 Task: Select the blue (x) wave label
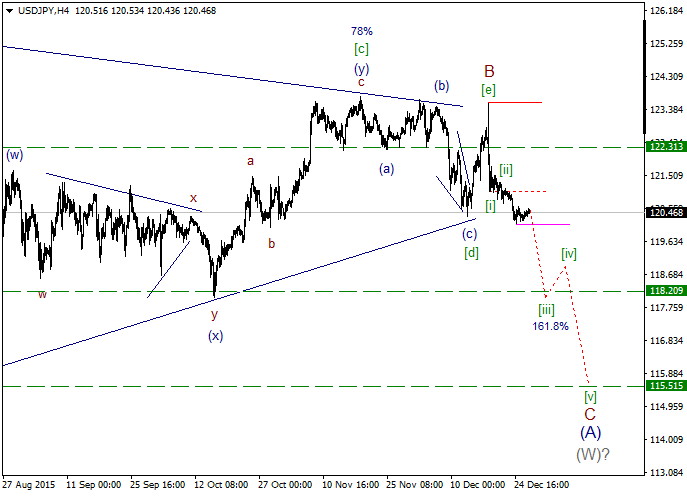click(216, 336)
